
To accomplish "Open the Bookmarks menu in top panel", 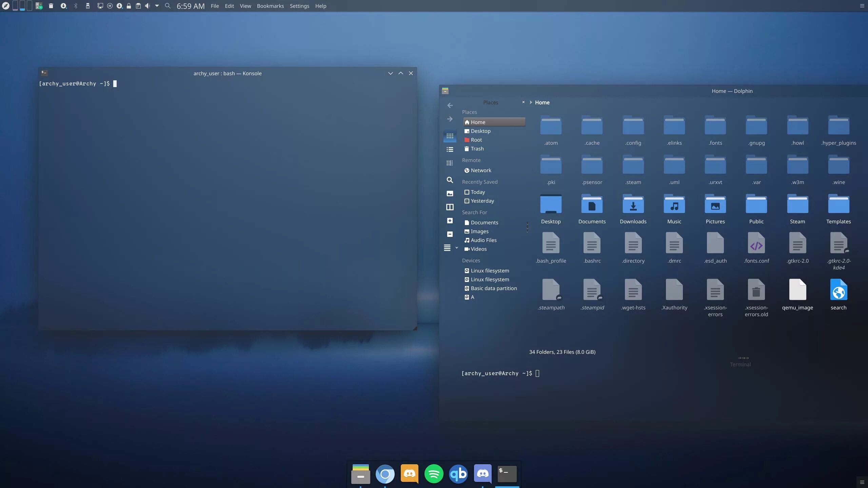I will pyautogui.click(x=270, y=6).
